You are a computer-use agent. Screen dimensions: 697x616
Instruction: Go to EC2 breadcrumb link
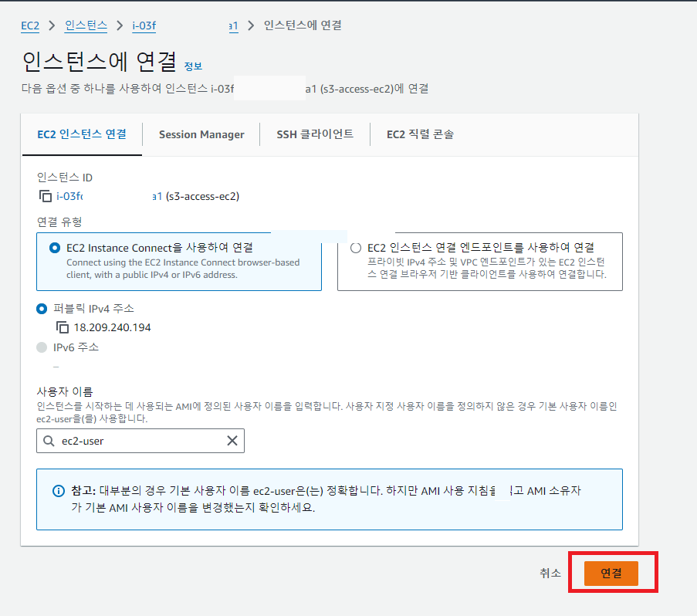point(30,25)
